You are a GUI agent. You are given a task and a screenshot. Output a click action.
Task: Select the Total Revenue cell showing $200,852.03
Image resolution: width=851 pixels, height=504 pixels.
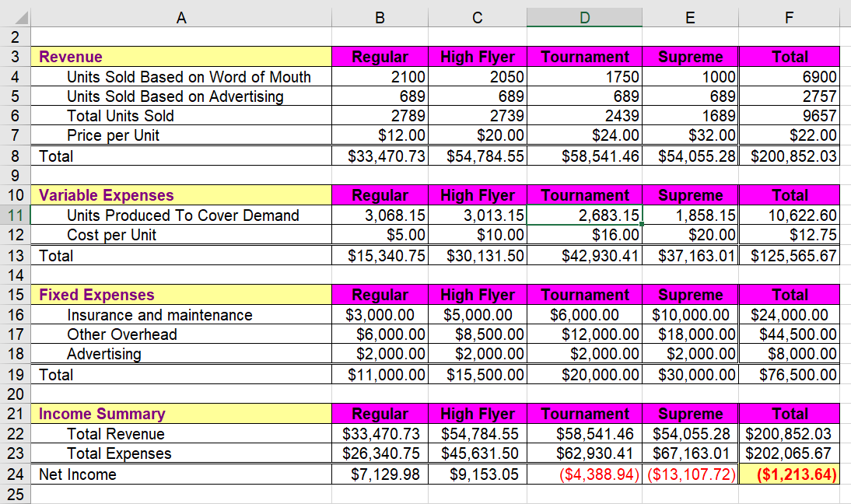tap(789, 434)
